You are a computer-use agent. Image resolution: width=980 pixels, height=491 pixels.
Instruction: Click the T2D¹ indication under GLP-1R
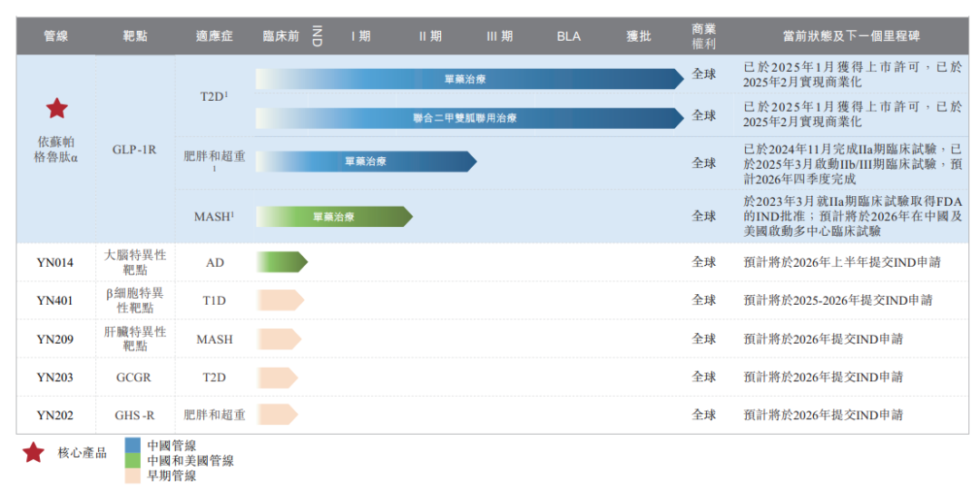[214, 96]
